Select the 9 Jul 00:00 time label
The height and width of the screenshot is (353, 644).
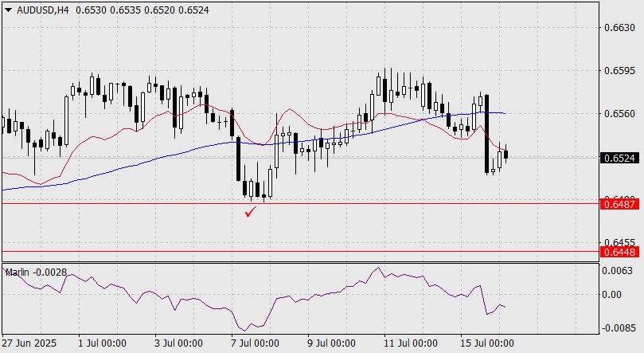tap(331, 343)
